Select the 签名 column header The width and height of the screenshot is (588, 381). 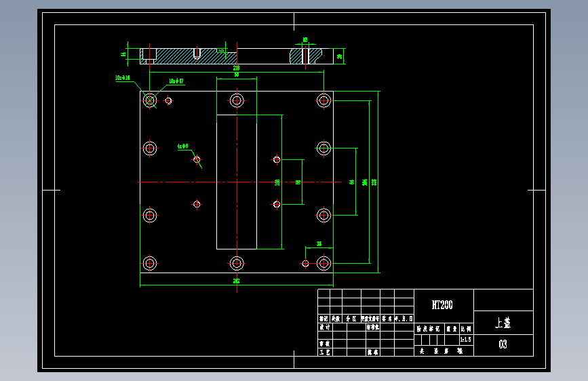click(387, 319)
